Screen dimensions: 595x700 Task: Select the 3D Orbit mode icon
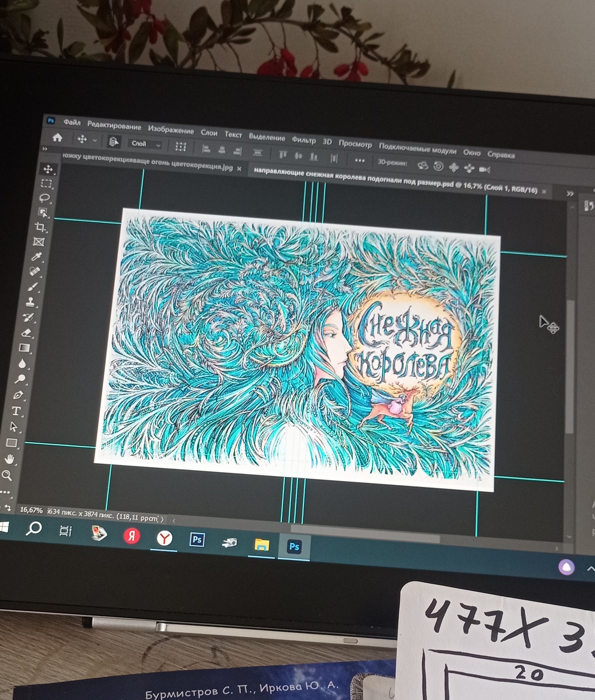pos(423,165)
